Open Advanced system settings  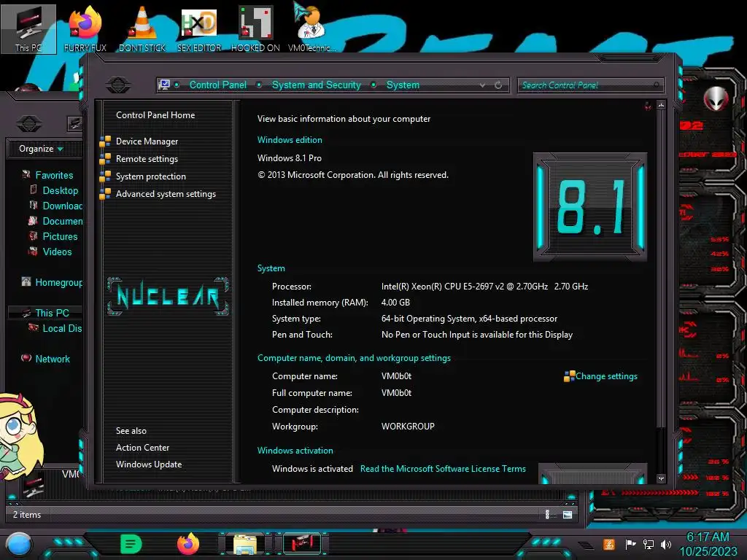tap(166, 194)
